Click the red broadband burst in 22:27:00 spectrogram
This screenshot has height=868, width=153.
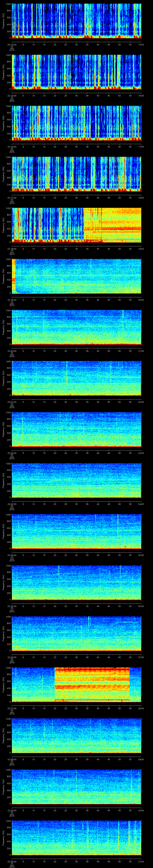point(92,685)
